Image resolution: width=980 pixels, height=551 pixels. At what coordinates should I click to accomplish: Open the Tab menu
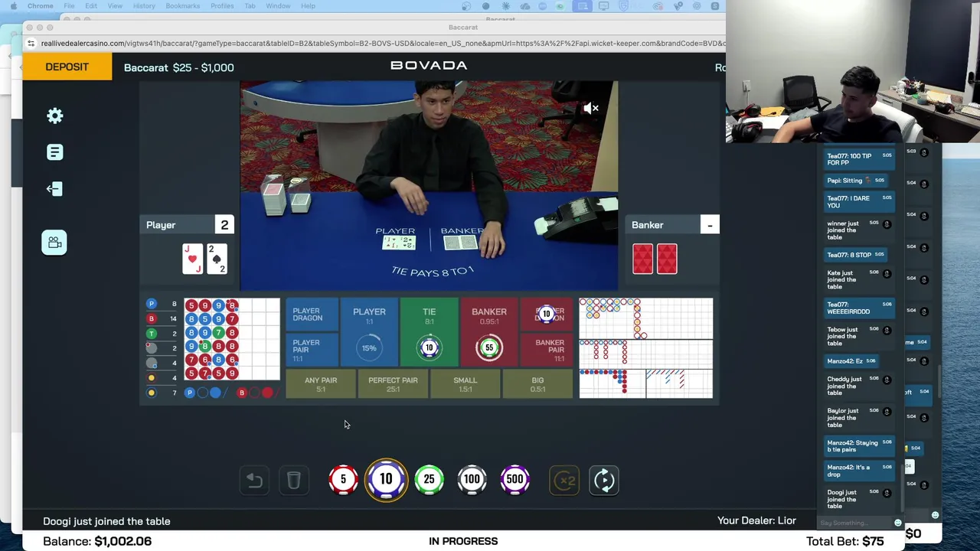(250, 6)
